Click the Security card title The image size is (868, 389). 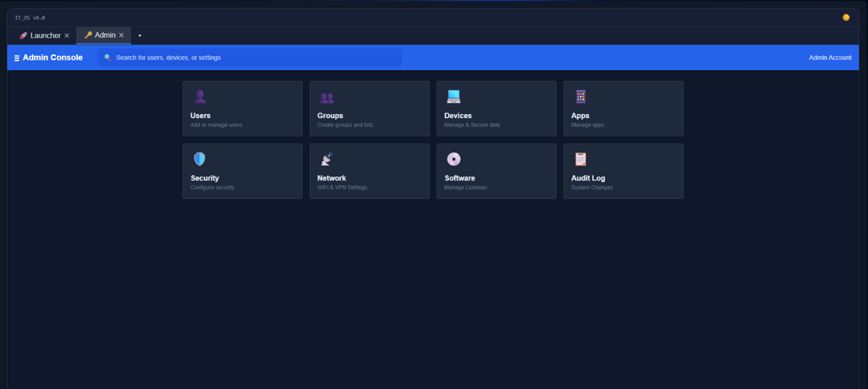click(204, 178)
